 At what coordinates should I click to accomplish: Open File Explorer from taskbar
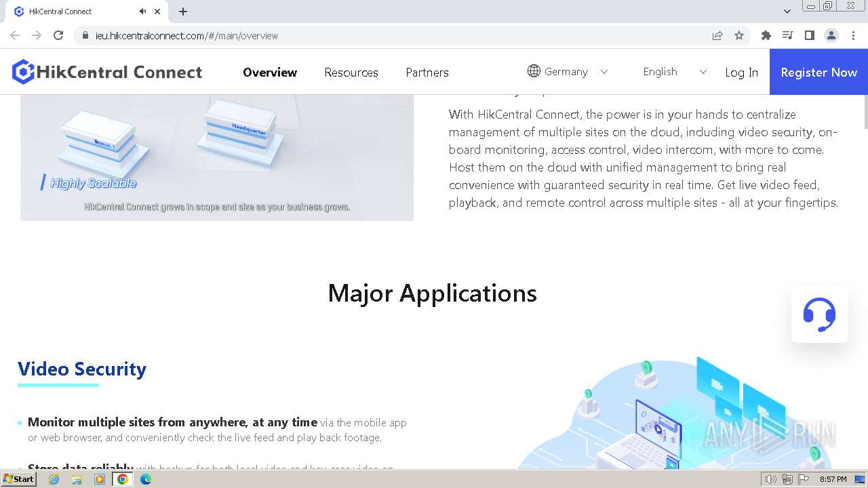pos(77,479)
